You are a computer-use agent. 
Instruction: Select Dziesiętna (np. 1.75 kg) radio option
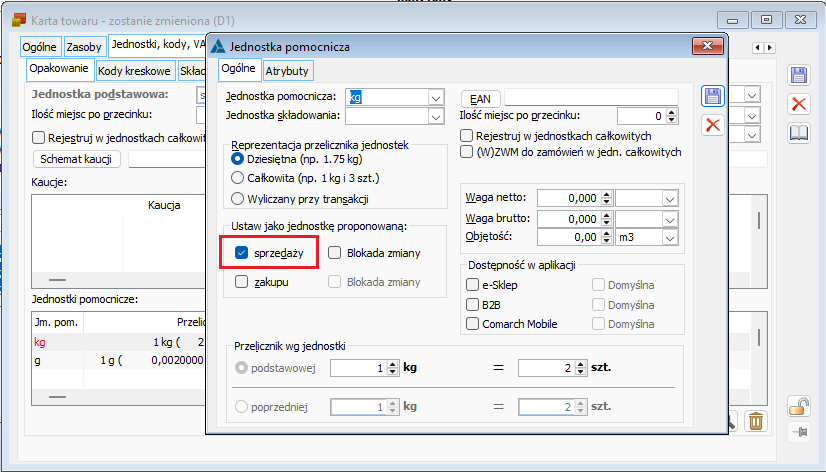pyautogui.click(x=238, y=159)
